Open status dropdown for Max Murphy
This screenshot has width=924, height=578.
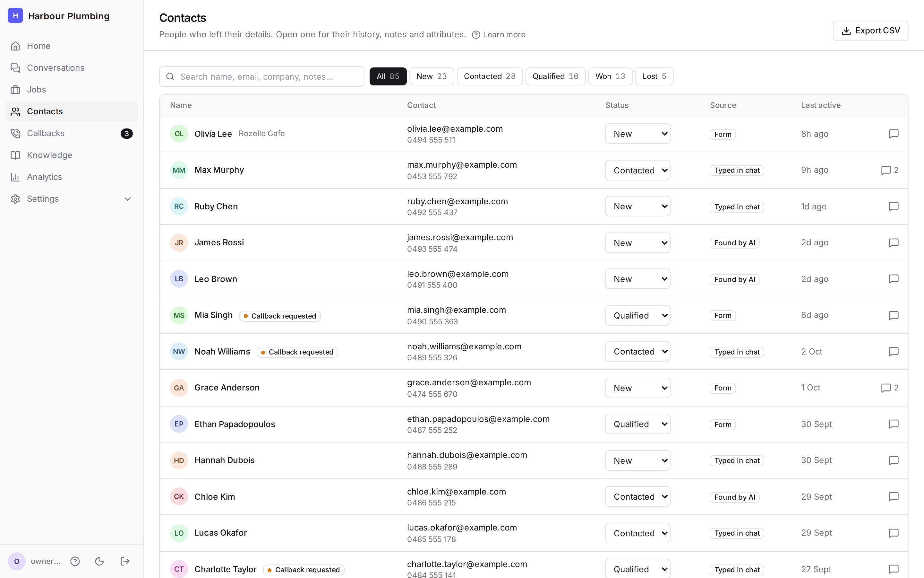pyautogui.click(x=637, y=170)
